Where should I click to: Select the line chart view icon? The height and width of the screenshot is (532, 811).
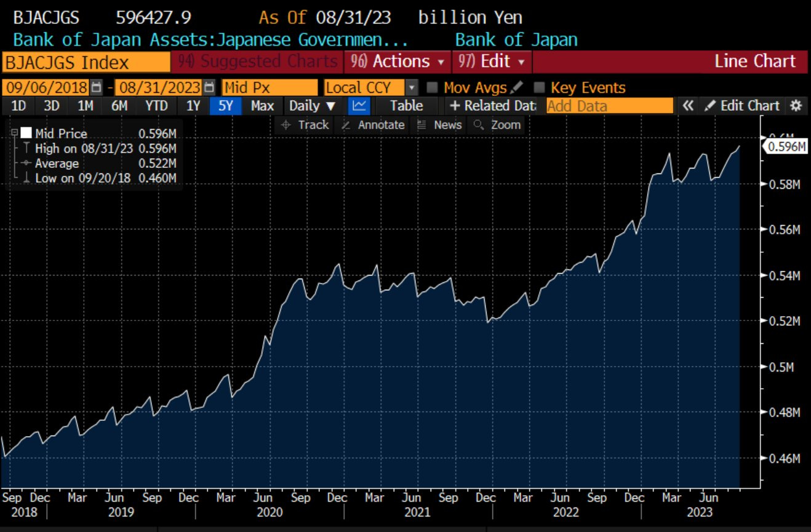[x=359, y=106]
